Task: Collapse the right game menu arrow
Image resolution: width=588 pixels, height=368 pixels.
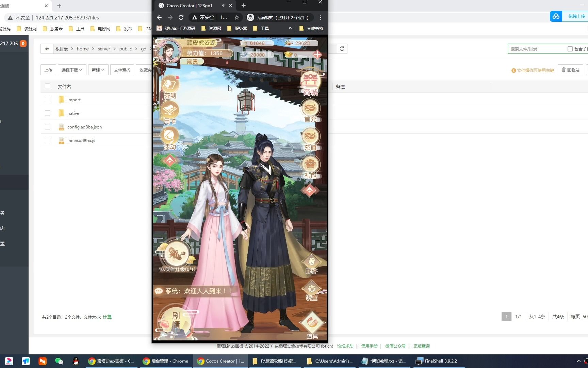Action: coord(310,190)
